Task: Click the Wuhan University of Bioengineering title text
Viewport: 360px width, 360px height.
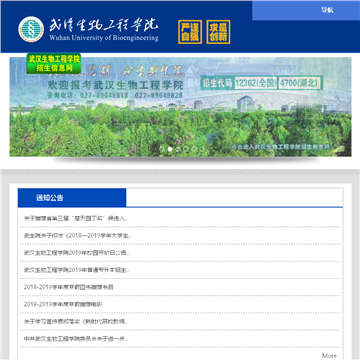Action: [x=104, y=38]
